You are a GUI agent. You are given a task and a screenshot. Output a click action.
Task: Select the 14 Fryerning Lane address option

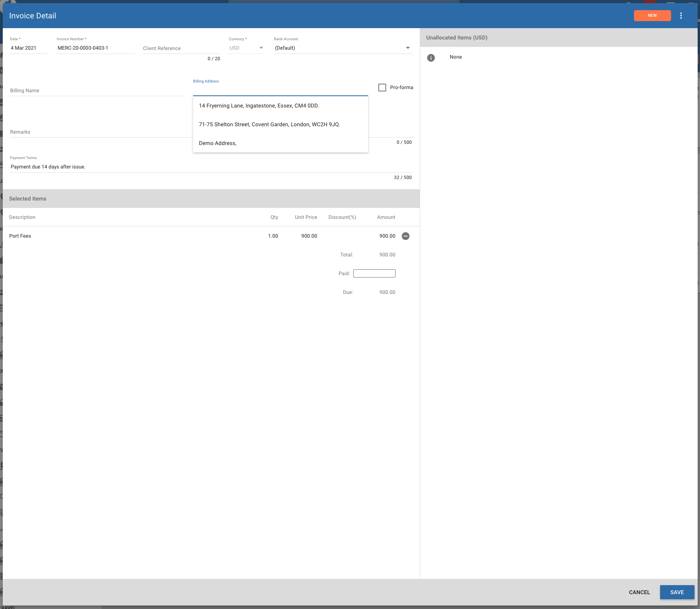(x=281, y=106)
